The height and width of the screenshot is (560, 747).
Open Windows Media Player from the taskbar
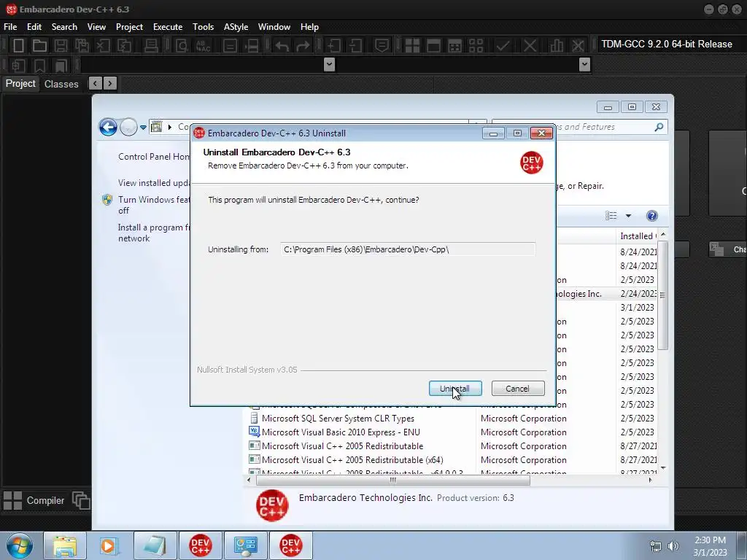[x=108, y=545]
